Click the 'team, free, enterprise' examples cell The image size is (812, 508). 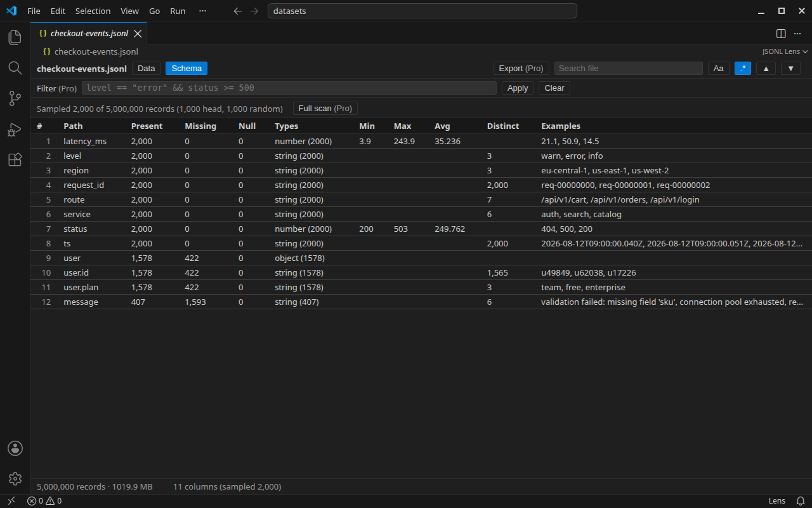click(583, 287)
